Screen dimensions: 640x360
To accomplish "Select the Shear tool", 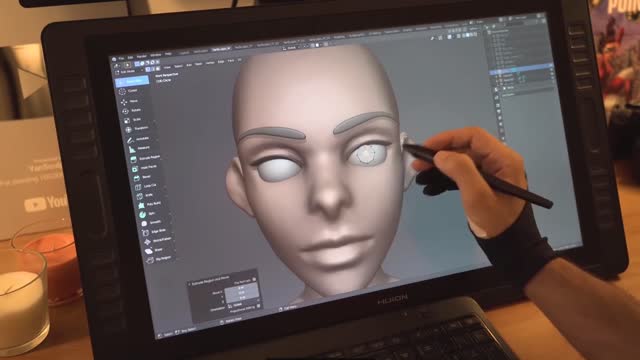I will tap(155, 250).
